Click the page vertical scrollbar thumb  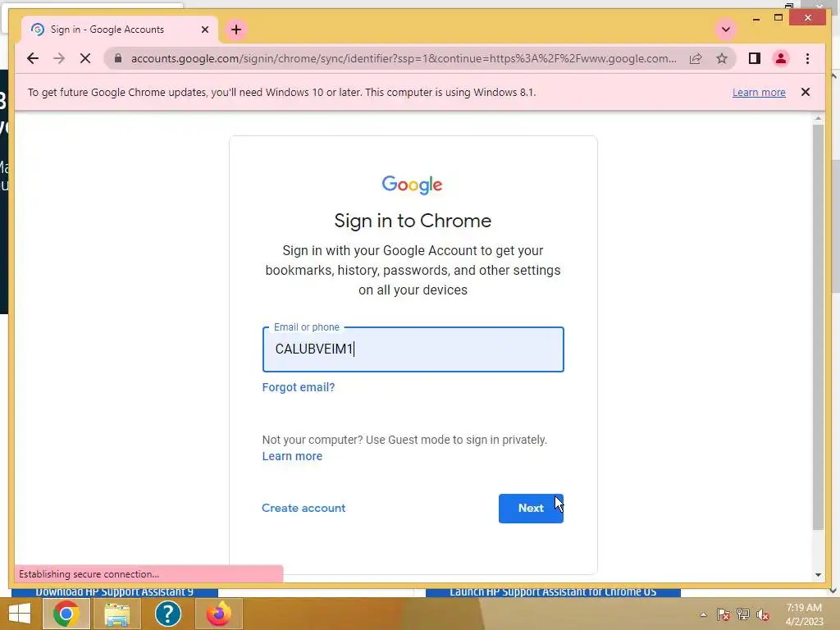(818, 326)
